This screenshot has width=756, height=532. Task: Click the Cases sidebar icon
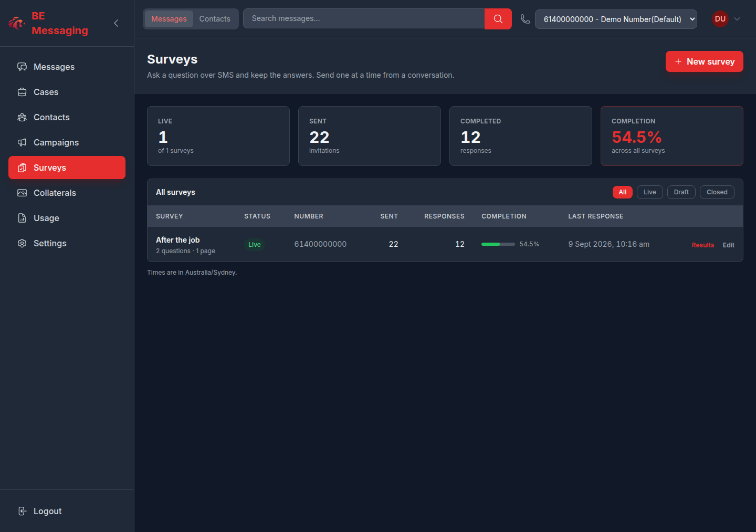tap(22, 92)
